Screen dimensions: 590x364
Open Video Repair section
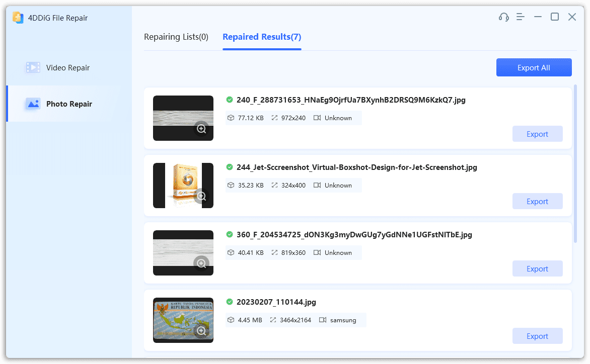69,67
